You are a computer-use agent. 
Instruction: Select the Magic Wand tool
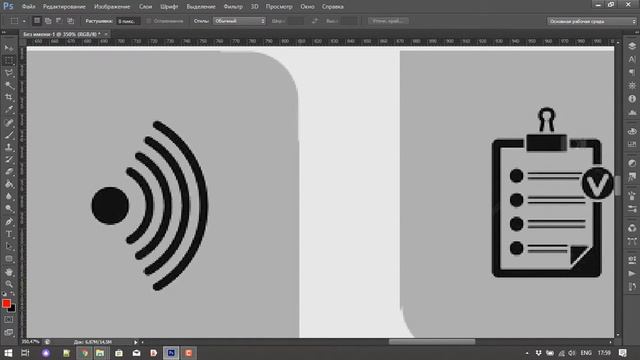(9, 85)
